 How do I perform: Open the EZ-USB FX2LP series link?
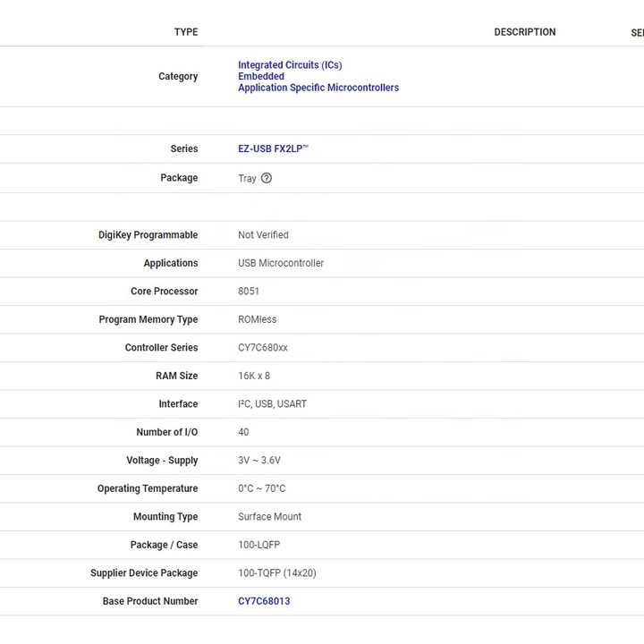coord(273,149)
